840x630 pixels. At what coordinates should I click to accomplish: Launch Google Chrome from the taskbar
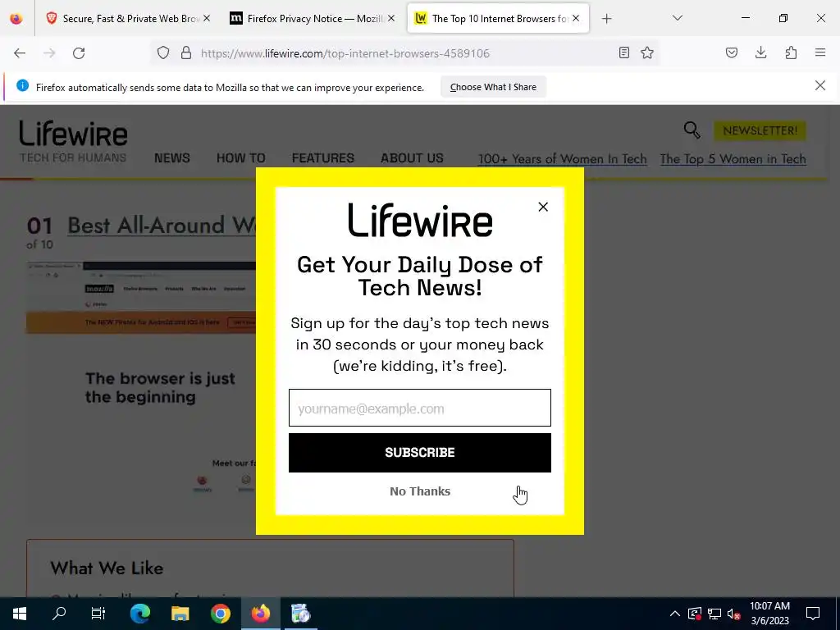[x=220, y=614]
